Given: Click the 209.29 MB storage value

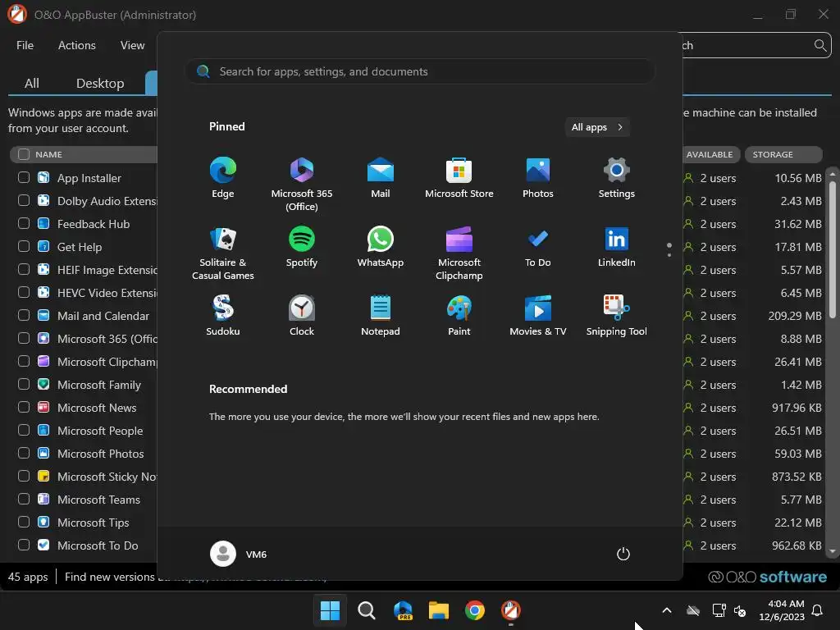Looking at the screenshot, I should pyautogui.click(x=794, y=316).
